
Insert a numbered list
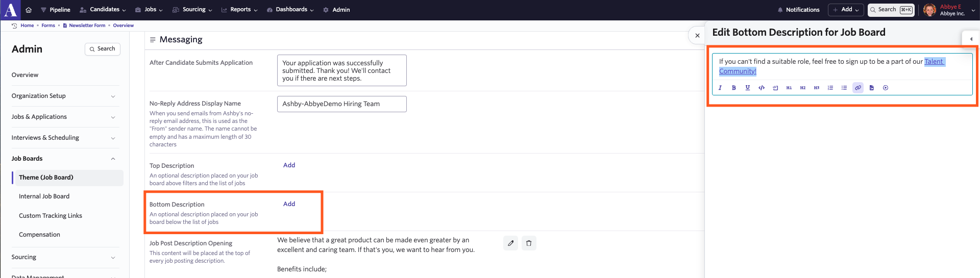coord(830,88)
